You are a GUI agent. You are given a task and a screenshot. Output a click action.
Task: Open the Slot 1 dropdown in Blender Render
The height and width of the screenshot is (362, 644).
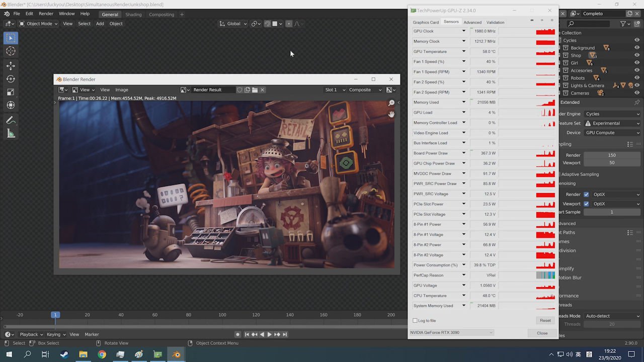tap(335, 90)
